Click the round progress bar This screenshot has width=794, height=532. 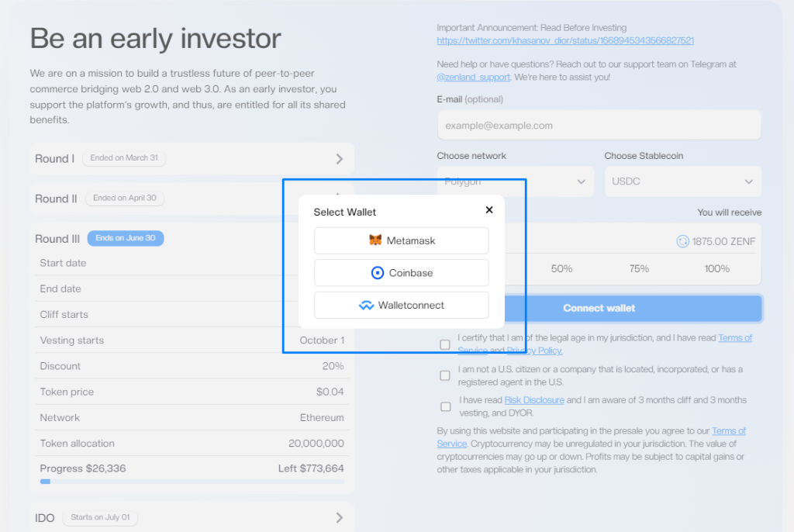coord(192,482)
